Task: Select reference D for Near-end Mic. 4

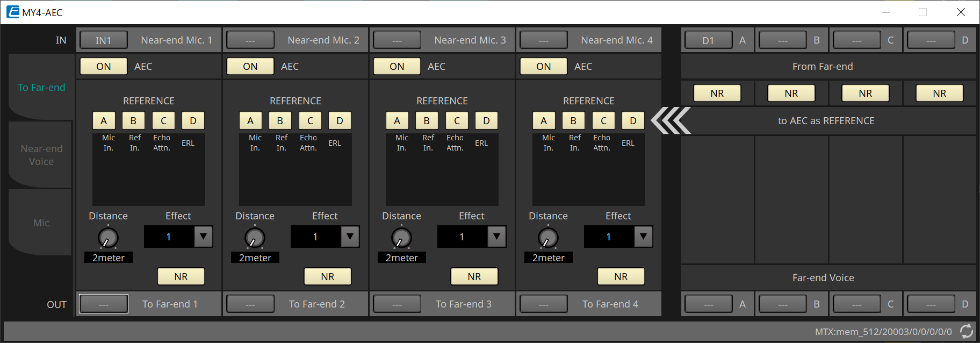Action: point(633,120)
